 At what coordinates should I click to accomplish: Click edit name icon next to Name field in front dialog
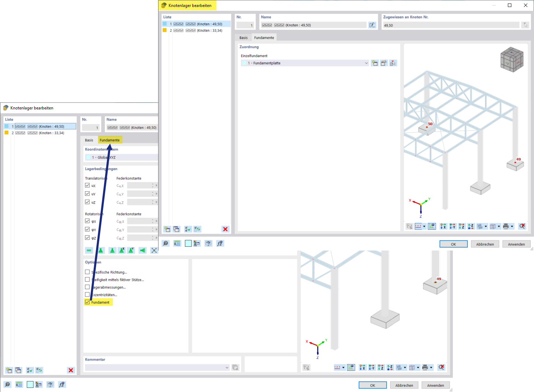(372, 25)
